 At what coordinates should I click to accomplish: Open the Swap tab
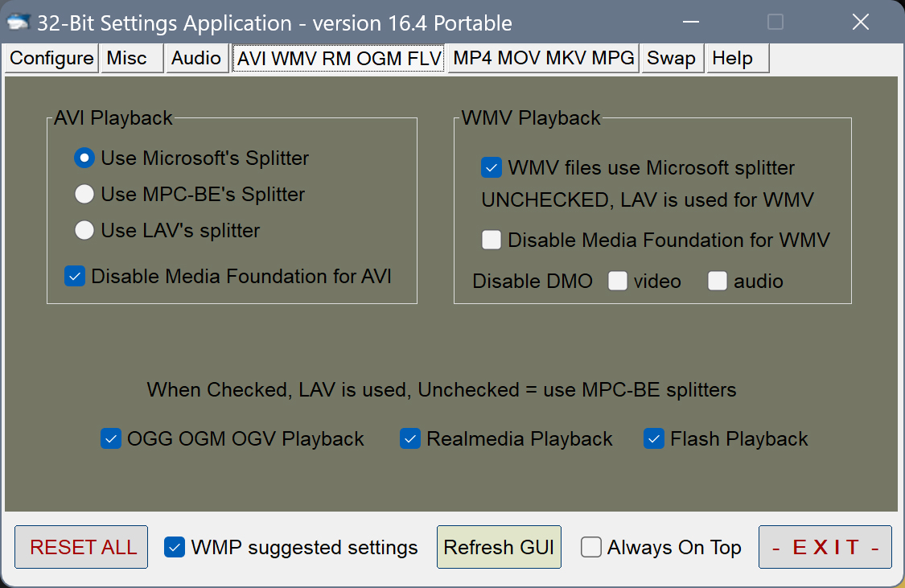(671, 58)
